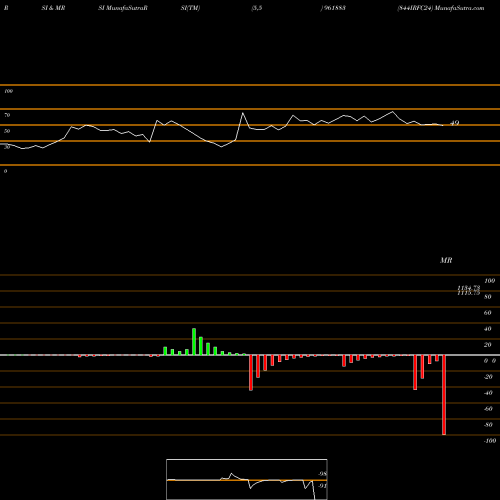Click the 'SI & MR' header text
The width and height of the screenshot is (500, 500).
click(x=53, y=8)
